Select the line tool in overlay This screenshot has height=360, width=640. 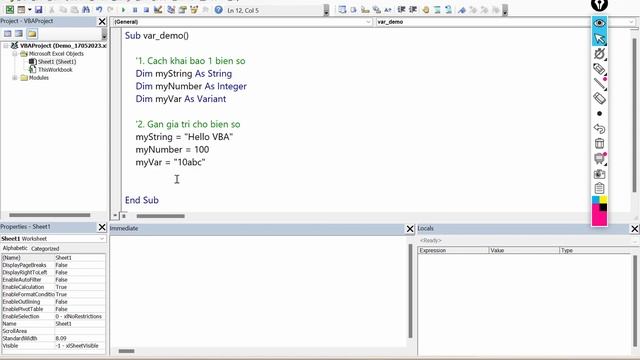[599, 84]
